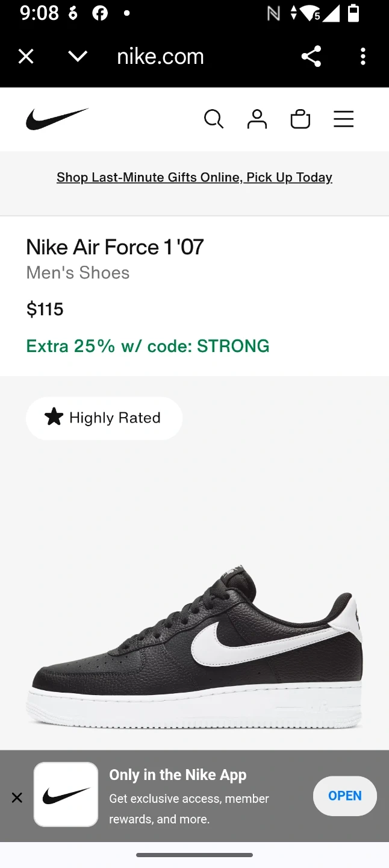Image resolution: width=389 pixels, height=868 pixels.
Task: Follow Shop Last-Minute Gifts Online link
Action: [194, 177]
